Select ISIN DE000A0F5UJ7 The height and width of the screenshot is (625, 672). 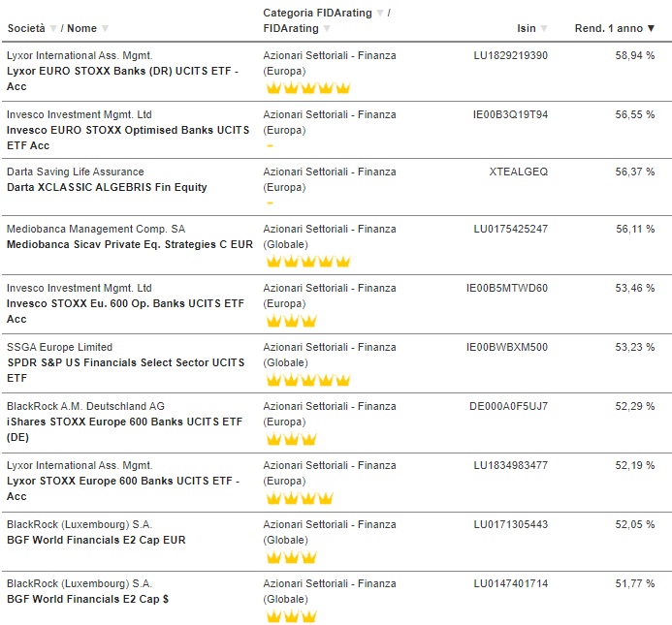click(x=509, y=407)
